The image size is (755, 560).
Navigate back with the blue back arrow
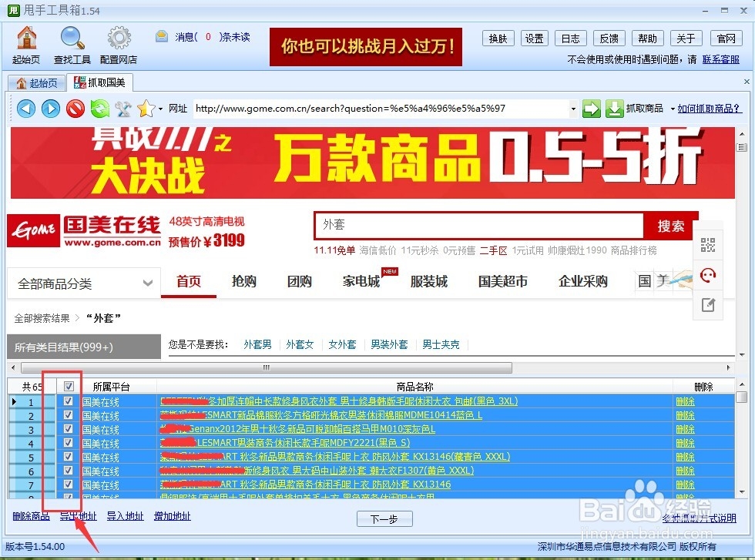click(x=25, y=109)
